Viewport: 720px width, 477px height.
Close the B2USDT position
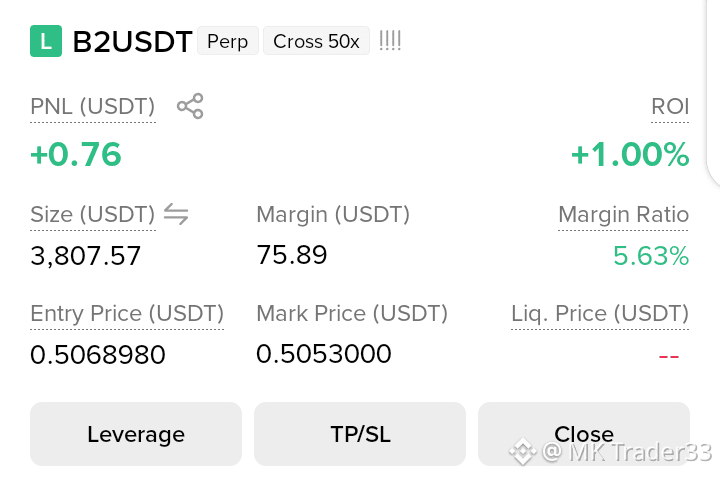pyautogui.click(x=584, y=434)
